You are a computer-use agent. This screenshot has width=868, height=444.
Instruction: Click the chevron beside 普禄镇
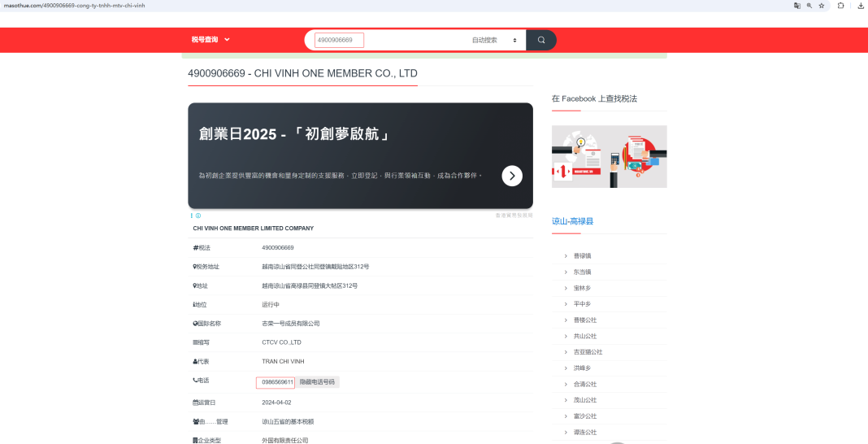pyautogui.click(x=566, y=256)
